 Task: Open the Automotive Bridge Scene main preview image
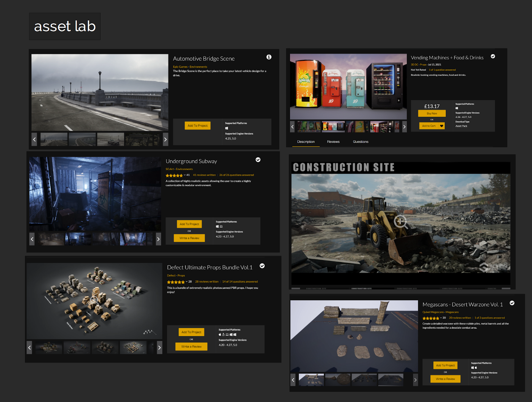point(100,92)
